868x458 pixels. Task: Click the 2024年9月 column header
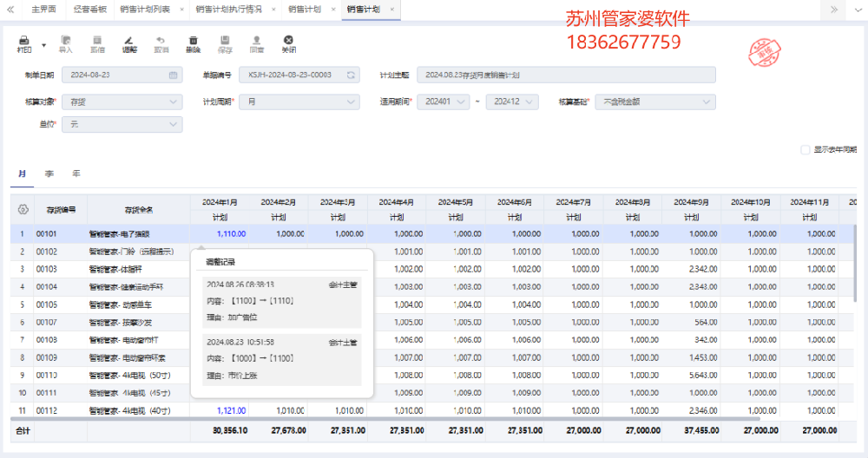692,202
